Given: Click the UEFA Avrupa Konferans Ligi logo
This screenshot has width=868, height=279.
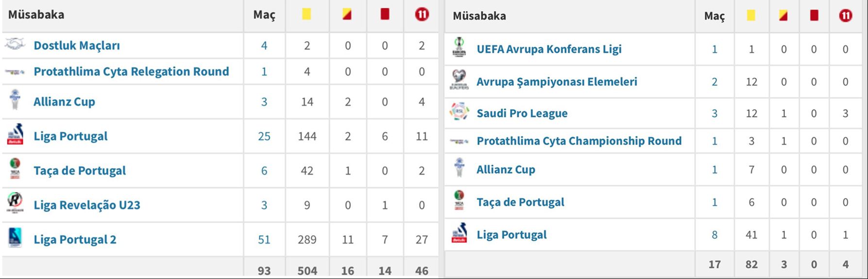Looking at the screenshot, I should [459, 48].
